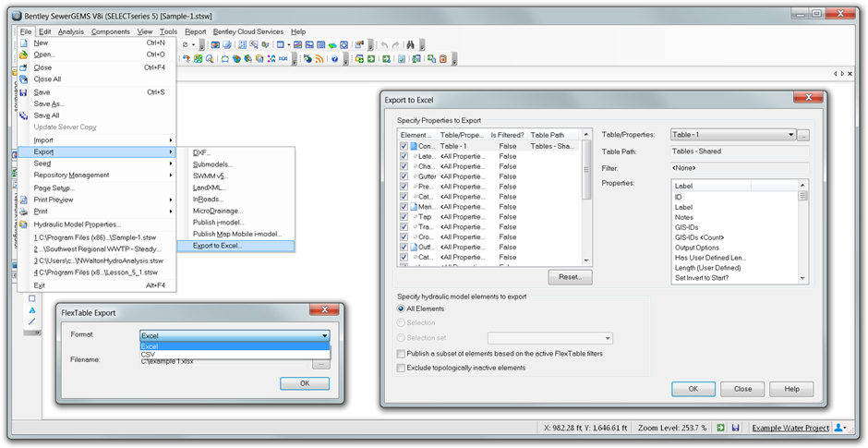This screenshot has width=868, height=448.
Task: Click the blue floppy save icon in status bar
Action: coord(736,428)
